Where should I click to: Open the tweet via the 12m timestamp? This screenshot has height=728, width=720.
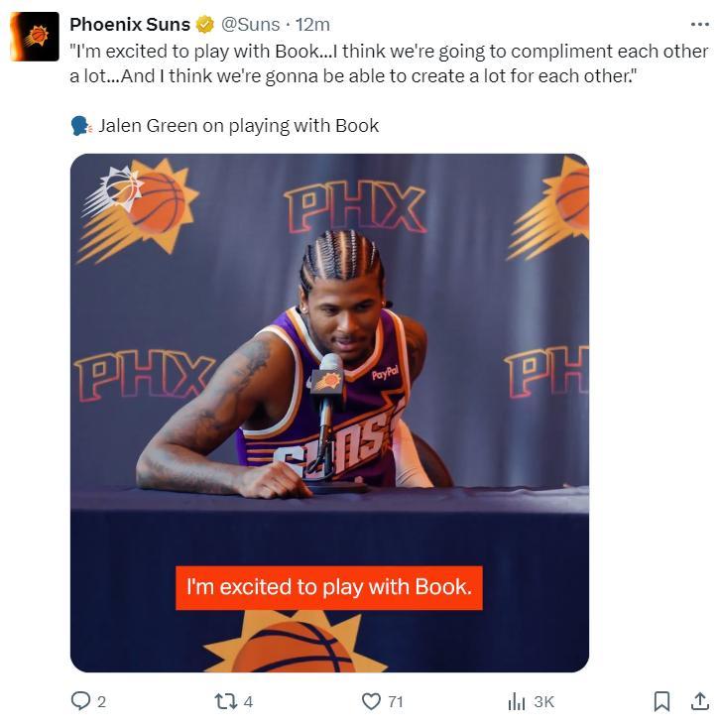(312, 24)
